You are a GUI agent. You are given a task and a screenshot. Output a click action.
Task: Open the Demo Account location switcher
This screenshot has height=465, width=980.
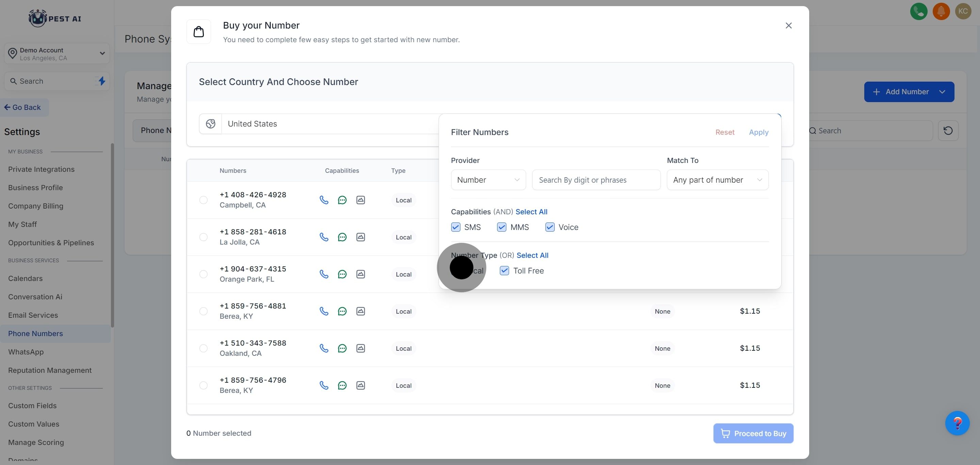click(x=57, y=54)
